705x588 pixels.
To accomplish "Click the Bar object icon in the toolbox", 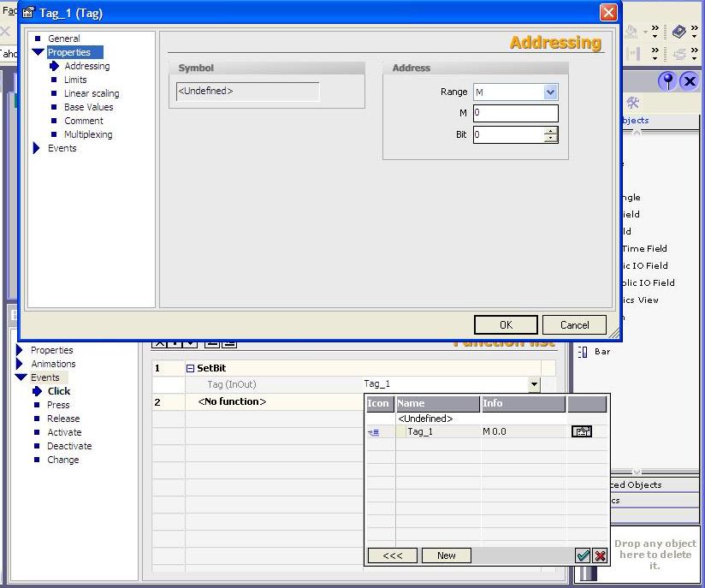I will [x=583, y=352].
